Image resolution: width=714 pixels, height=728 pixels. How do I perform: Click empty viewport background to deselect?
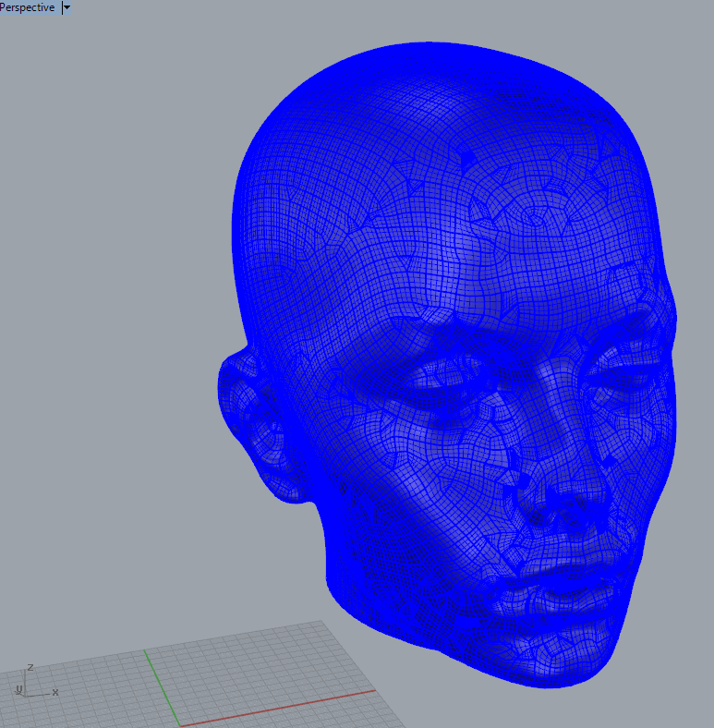[111, 277]
